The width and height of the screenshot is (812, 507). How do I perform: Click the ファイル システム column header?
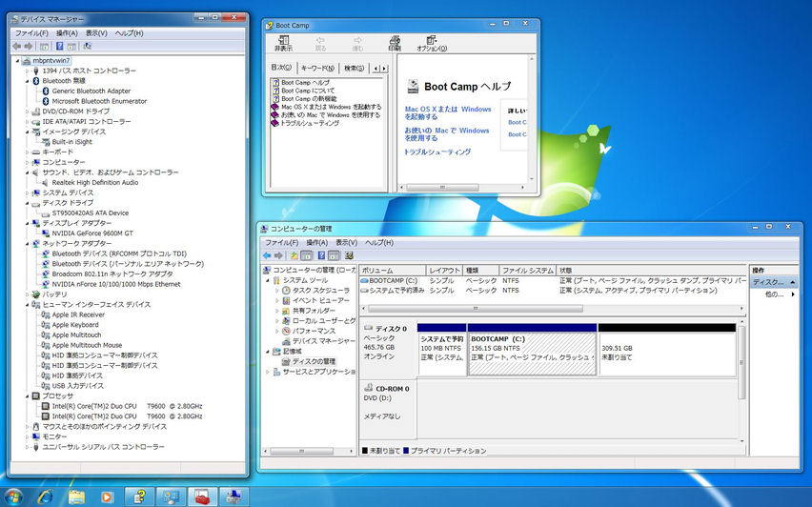(527, 271)
